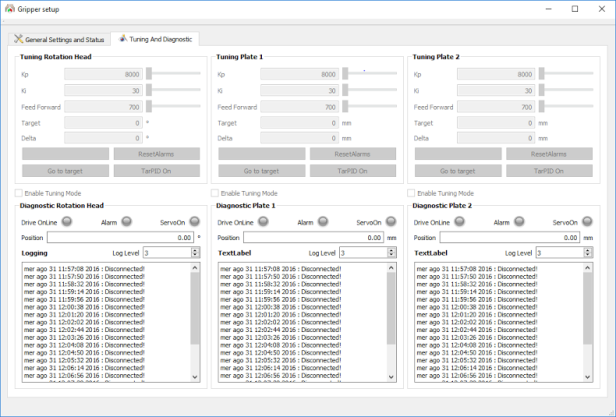
Task: Adjust Log Level spinner for Rotation Head
Action: (173, 253)
